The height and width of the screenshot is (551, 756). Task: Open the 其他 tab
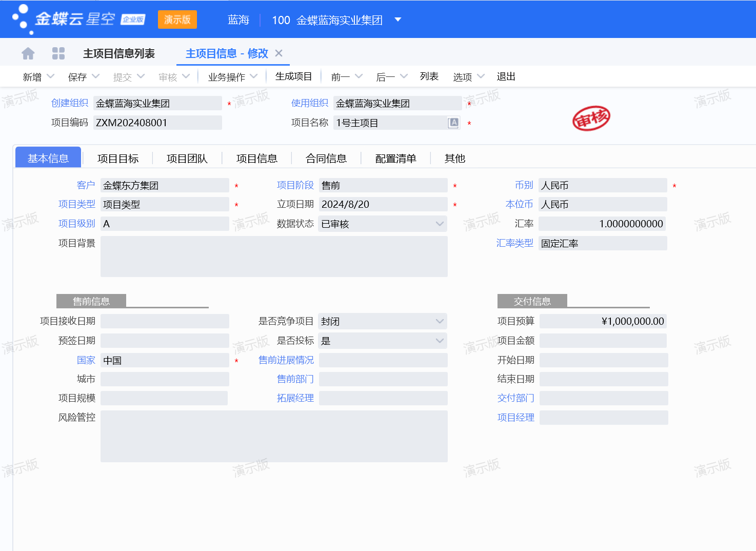tap(455, 159)
